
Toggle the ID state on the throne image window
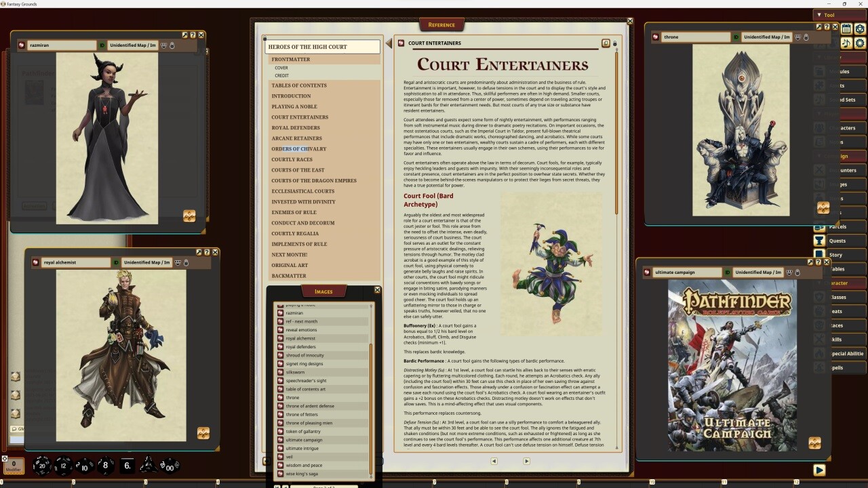click(x=736, y=37)
